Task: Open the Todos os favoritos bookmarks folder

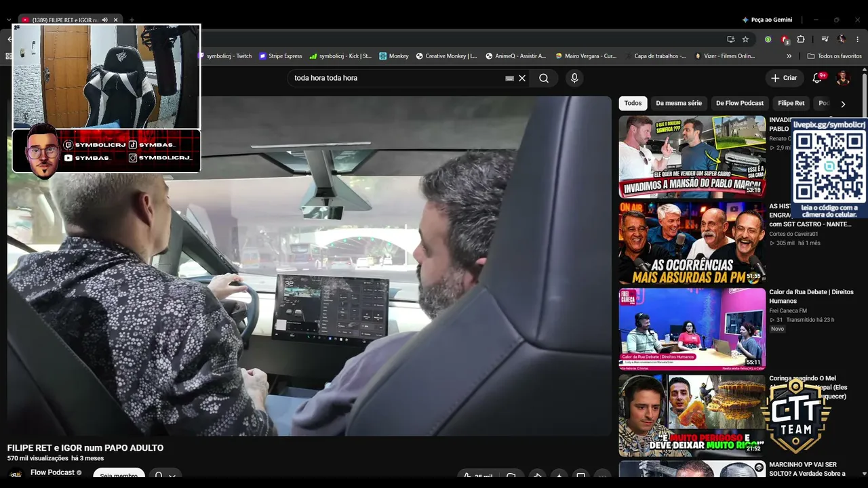Action: pyautogui.click(x=835, y=56)
